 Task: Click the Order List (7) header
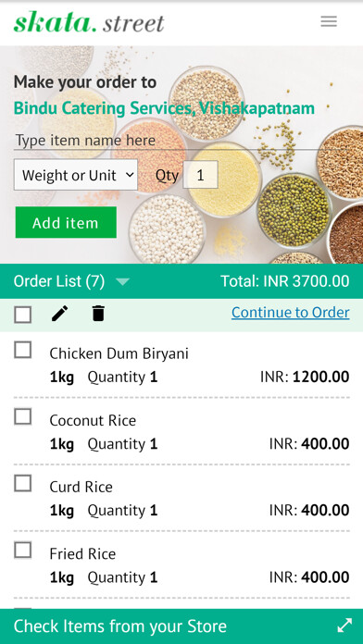pos(59,281)
